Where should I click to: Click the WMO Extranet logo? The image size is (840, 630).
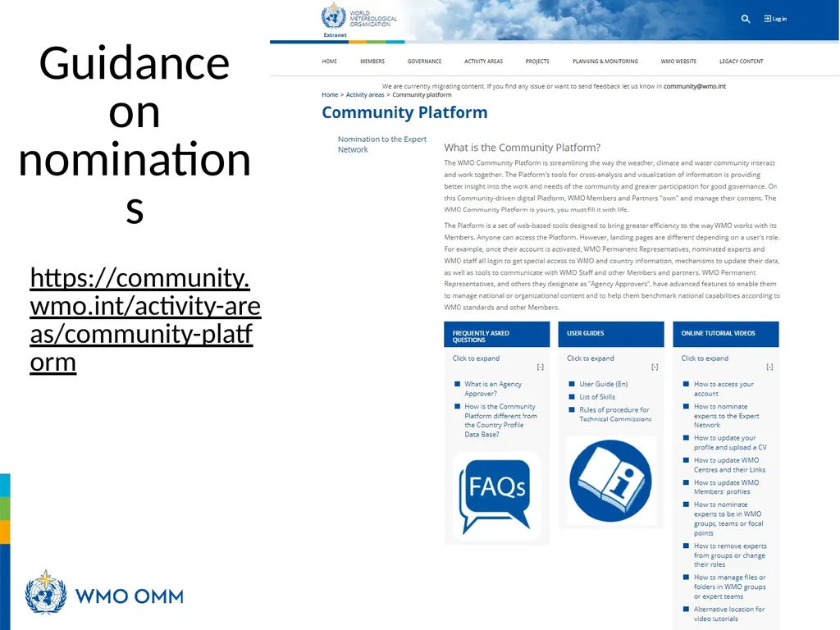click(359, 21)
